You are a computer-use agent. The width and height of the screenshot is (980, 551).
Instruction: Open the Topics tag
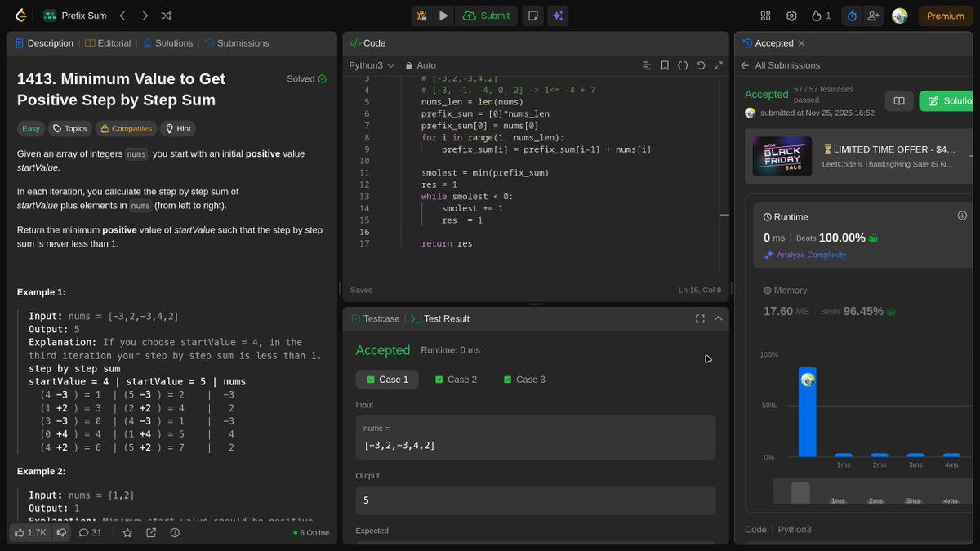tap(69, 128)
